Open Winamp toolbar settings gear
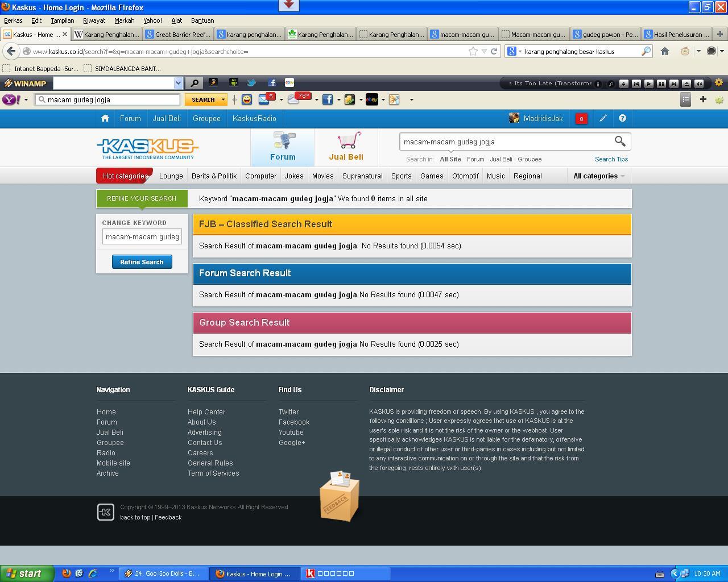728x582 pixels. [718, 83]
